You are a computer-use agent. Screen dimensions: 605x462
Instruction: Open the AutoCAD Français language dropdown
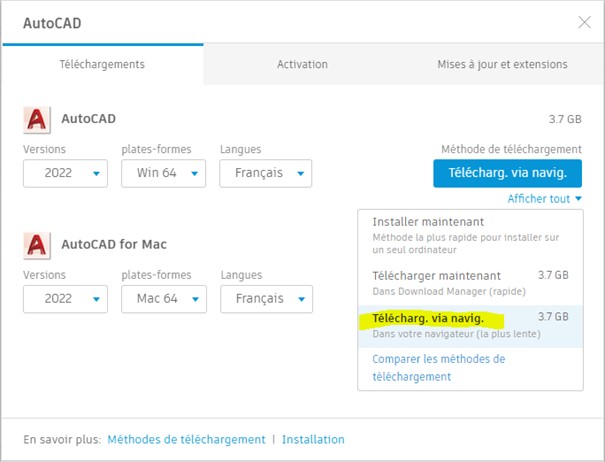266,173
